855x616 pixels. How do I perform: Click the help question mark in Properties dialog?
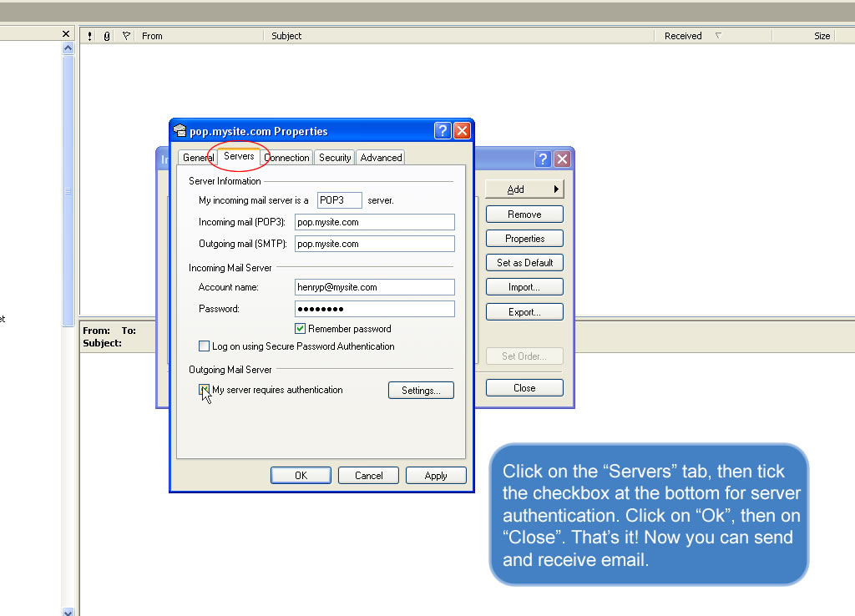tap(443, 131)
